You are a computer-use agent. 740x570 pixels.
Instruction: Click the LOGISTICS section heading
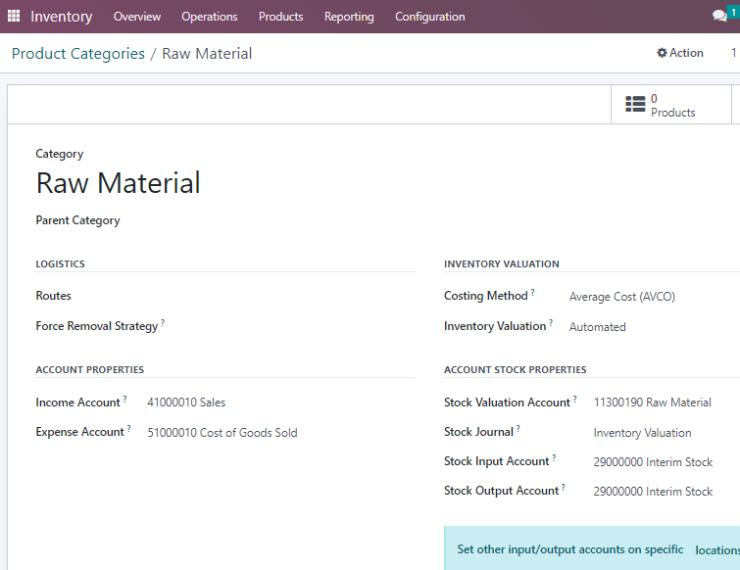click(x=60, y=264)
